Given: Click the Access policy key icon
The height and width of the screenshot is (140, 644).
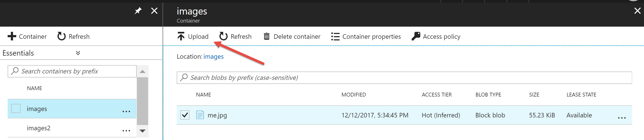Looking at the screenshot, I should pyautogui.click(x=416, y=36).
